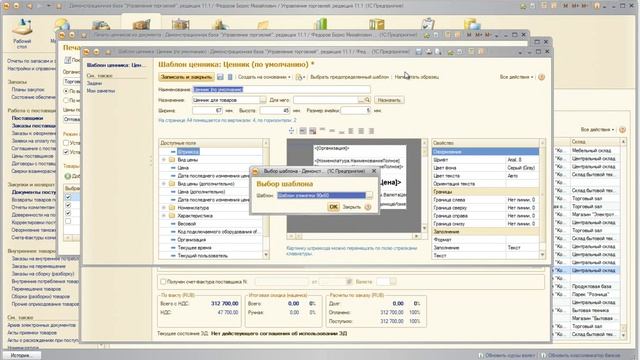Open Документы поступления in navigation panel
640x360 pixels.
(34, 192)
